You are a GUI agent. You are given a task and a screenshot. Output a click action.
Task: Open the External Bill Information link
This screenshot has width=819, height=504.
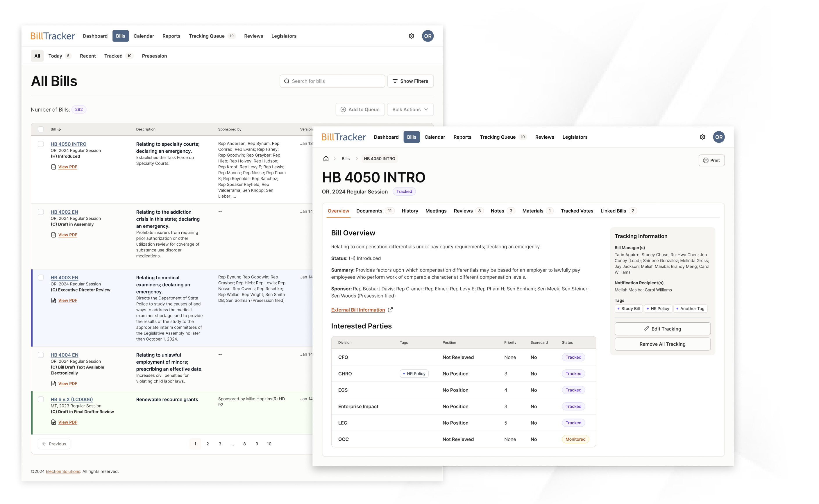click(x=358, y=310)
